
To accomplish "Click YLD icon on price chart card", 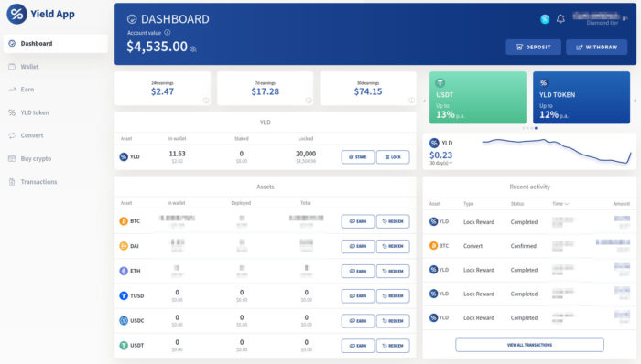I will (434, 143).
